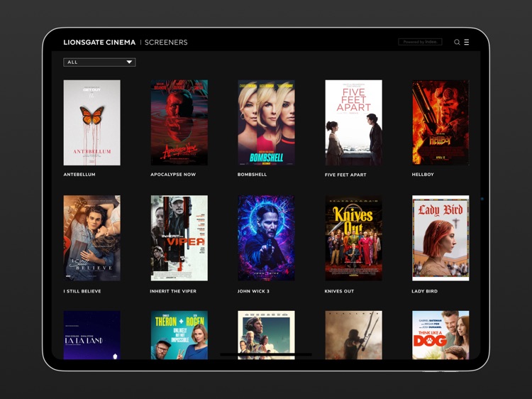The height and width of the screenshot is (399, 532).
Task: Click the KNIVES OUT title text
Action: pyautogui.click(x=339, y=291)
